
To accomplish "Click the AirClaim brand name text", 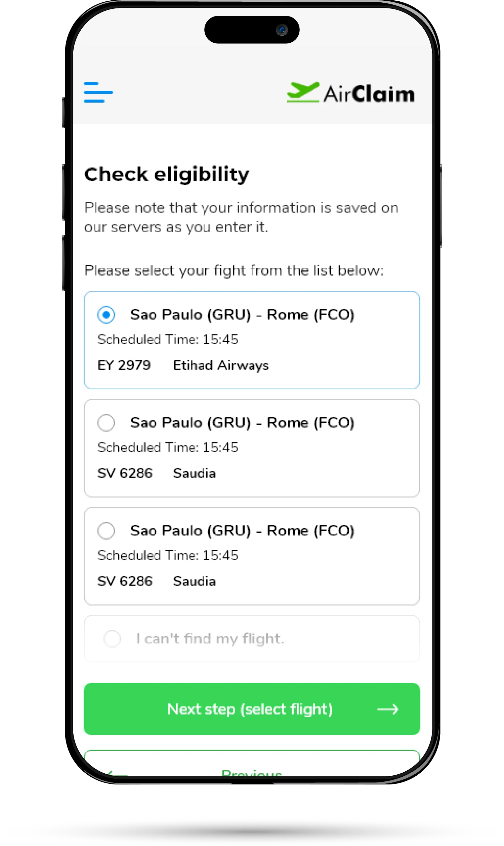I will point(369,94).
